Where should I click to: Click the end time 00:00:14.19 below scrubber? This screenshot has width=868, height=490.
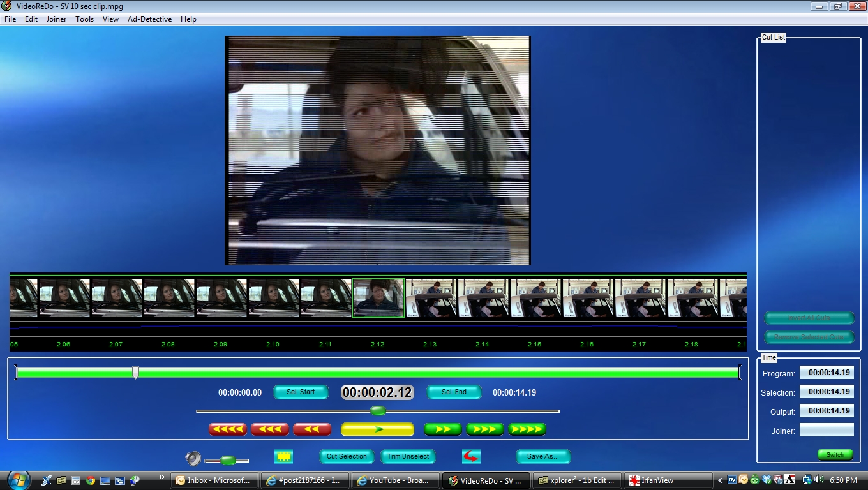(514, 393)
